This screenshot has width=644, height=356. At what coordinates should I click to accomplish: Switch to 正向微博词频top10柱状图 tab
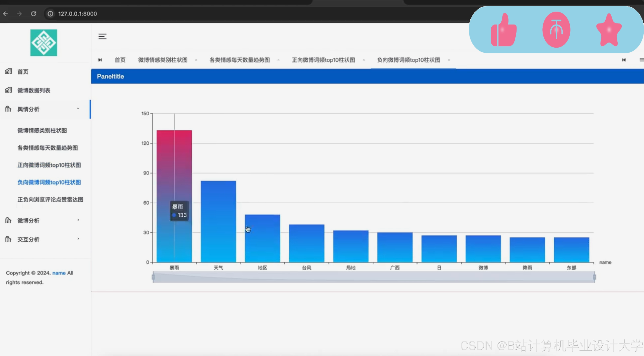click(323, 60)
